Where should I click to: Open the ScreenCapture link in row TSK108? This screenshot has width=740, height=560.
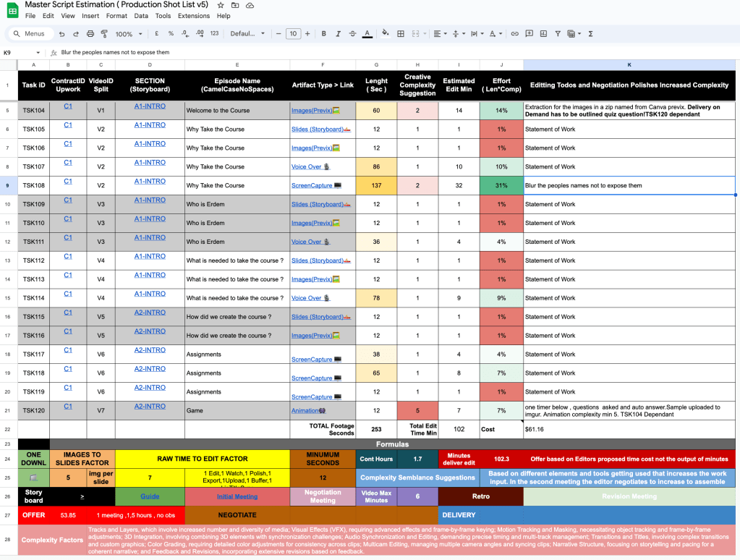[x=315, y=185]
